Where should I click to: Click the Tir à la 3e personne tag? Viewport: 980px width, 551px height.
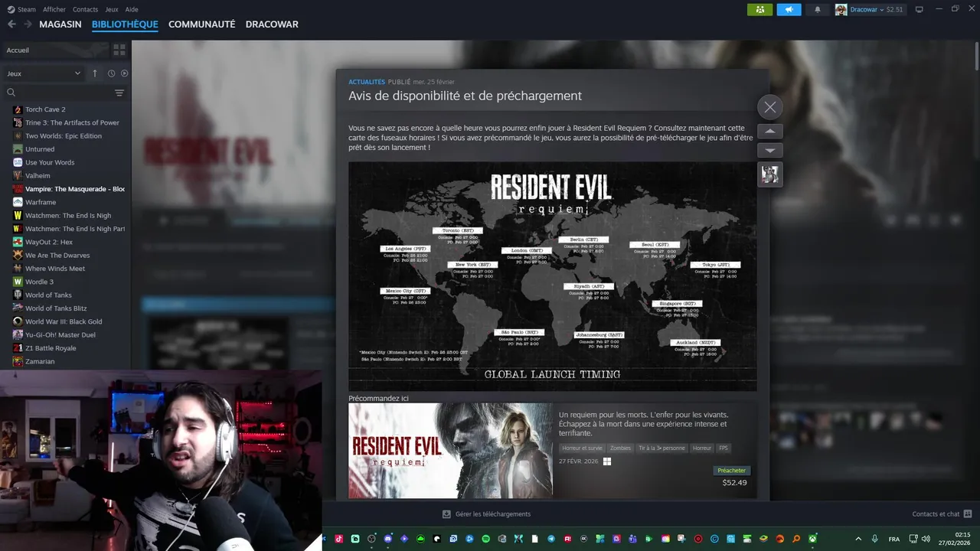[662, 448]
